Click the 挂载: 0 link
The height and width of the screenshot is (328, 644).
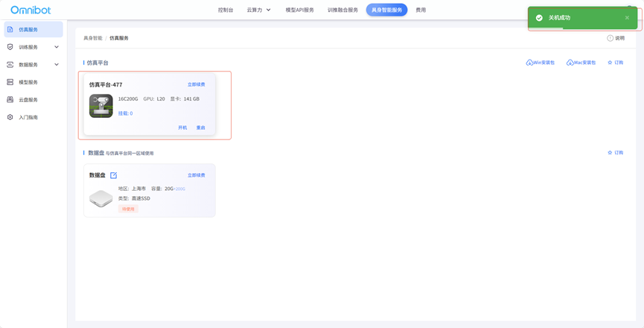click(125, 113)
